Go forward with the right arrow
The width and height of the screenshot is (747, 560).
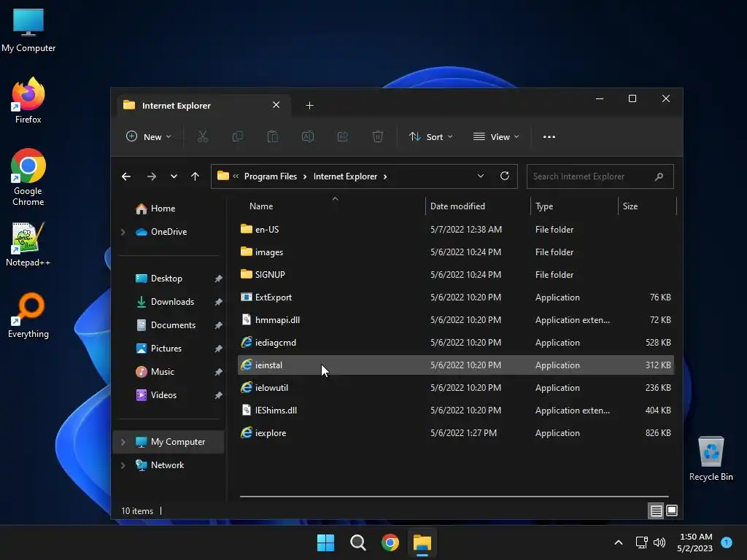tap(152, 176)
